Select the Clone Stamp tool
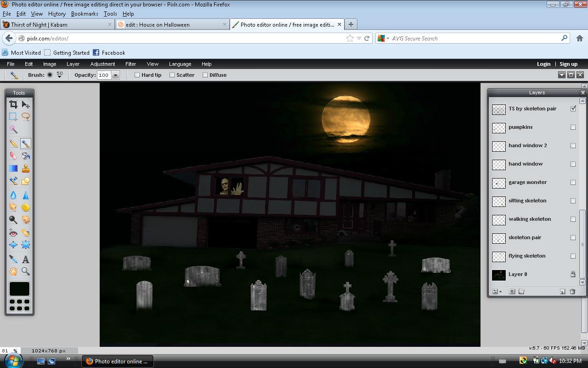This screenshot has height=368, width=588. [26, 169]
